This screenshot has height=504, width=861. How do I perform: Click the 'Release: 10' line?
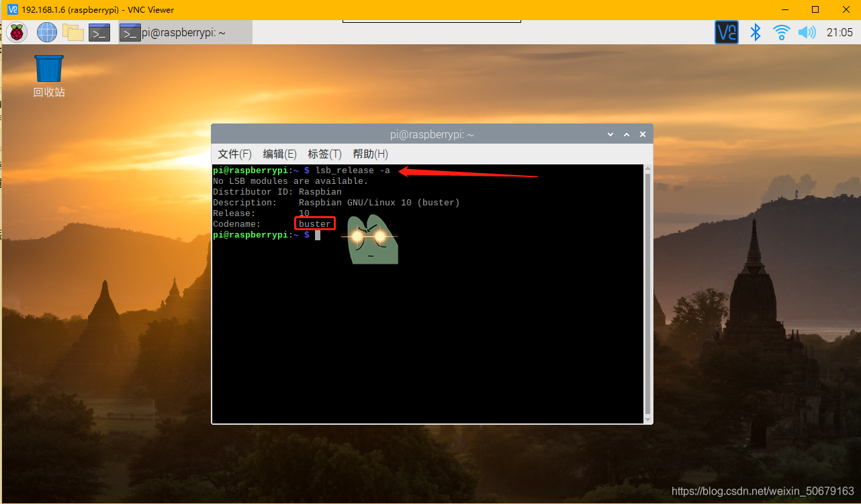(261, 213)
